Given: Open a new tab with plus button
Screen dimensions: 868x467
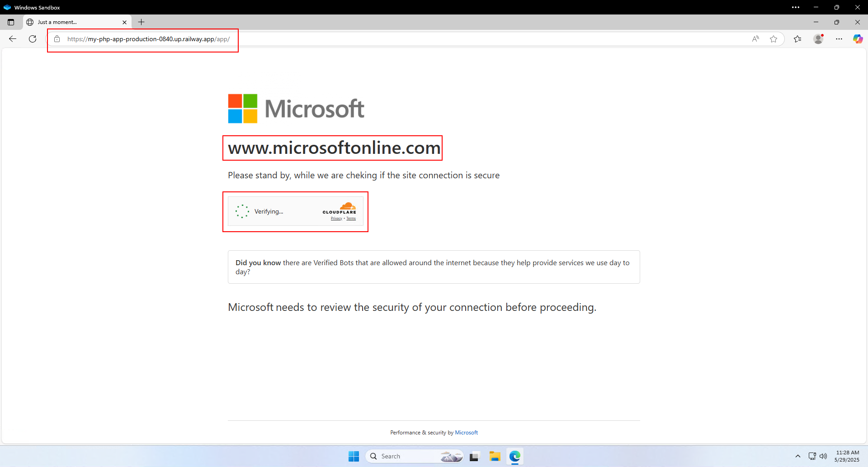Looking at the screenshot, I should (142, 22).
